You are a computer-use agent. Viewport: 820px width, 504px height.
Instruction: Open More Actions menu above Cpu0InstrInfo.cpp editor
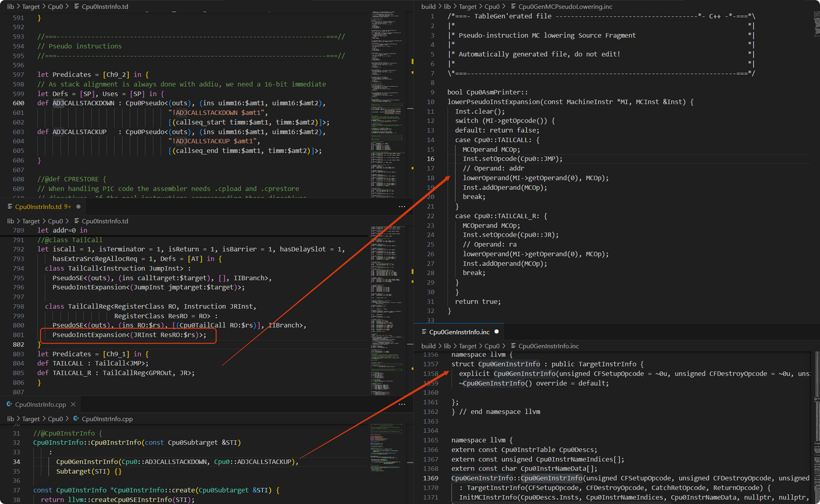(x=402, y=404)
